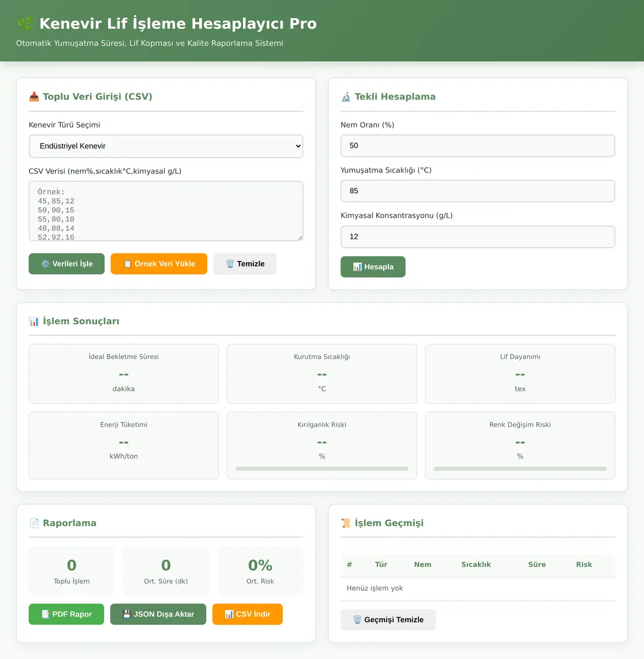
Task: Click the Temizle button
Action: [x=245, y=264]
